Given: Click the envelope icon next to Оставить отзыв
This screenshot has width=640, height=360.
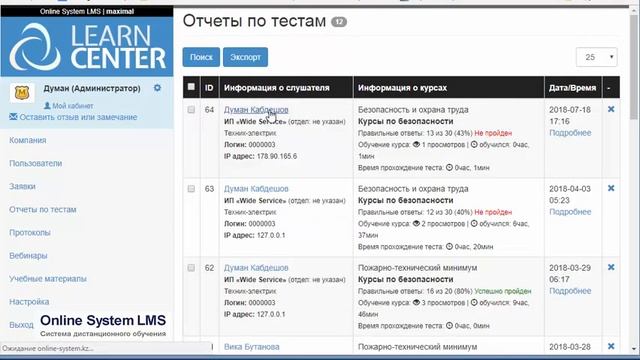Looking at the screenshot, I should coord(13,117).
